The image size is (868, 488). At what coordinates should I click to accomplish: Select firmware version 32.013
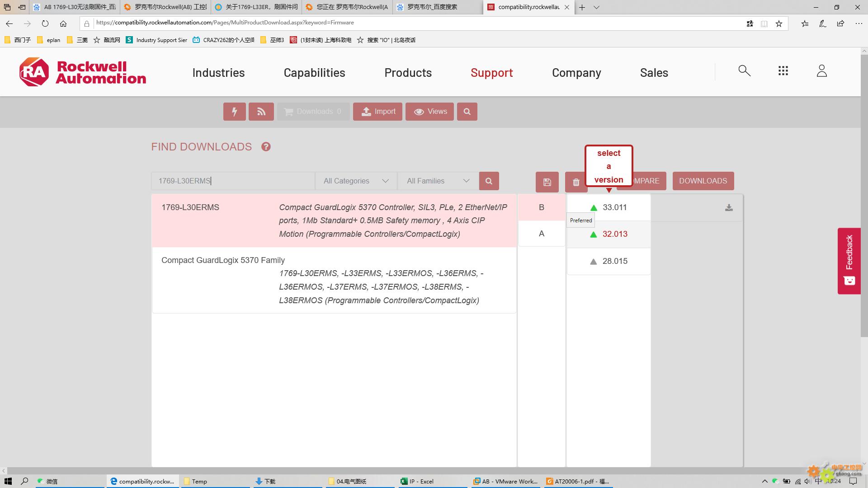tap(614, 234)
